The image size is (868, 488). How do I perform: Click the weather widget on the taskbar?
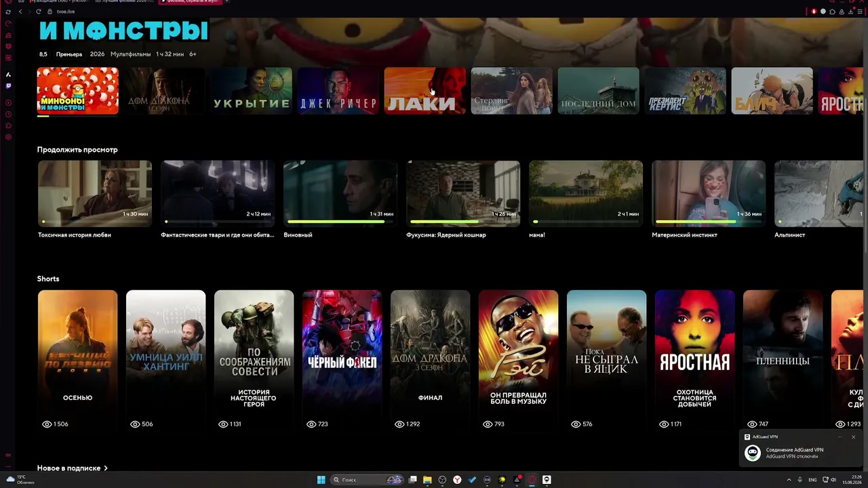[19, 480]
